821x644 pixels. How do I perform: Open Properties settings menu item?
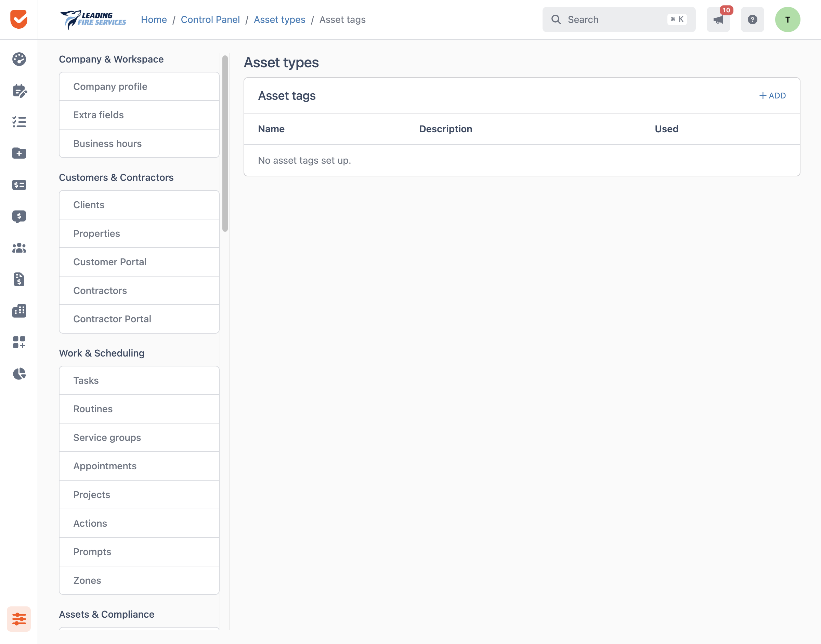click(x=139, y=233)
